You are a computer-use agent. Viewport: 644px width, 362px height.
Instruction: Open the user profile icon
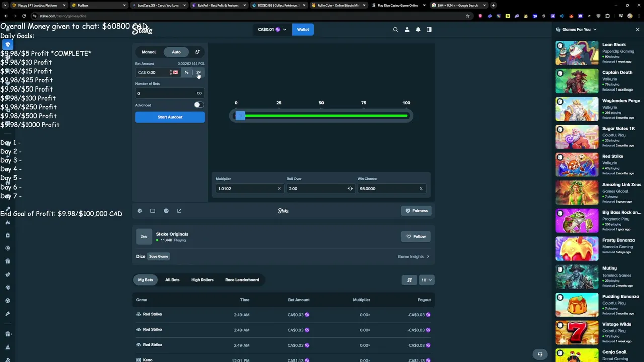407,29
